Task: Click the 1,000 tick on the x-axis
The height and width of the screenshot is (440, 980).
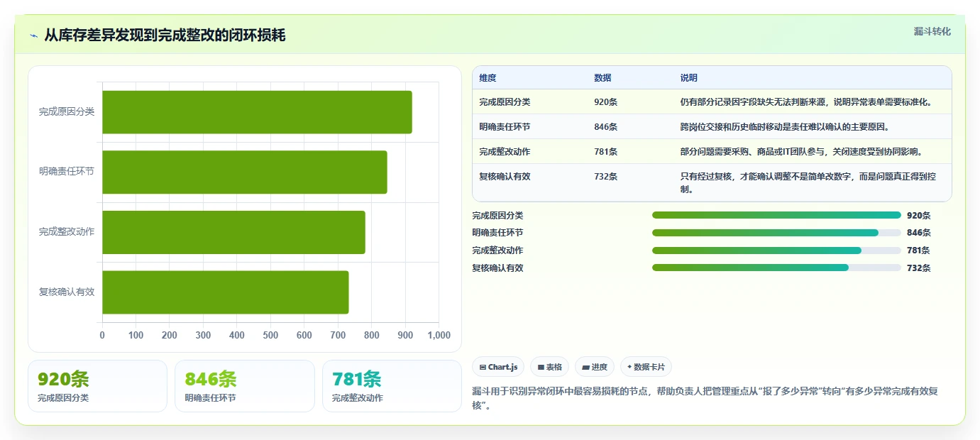Action: (439, 335)
